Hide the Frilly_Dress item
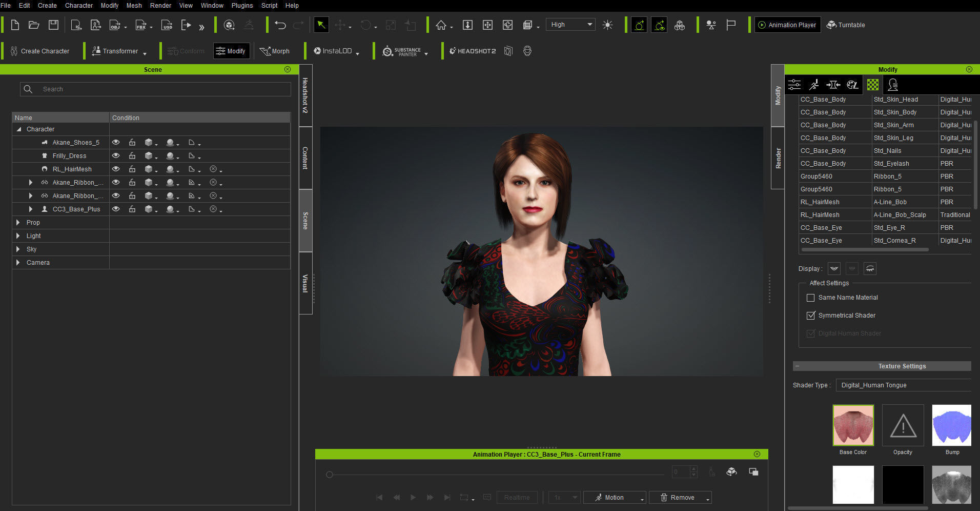The image size is (980, 511). point(116,155)
